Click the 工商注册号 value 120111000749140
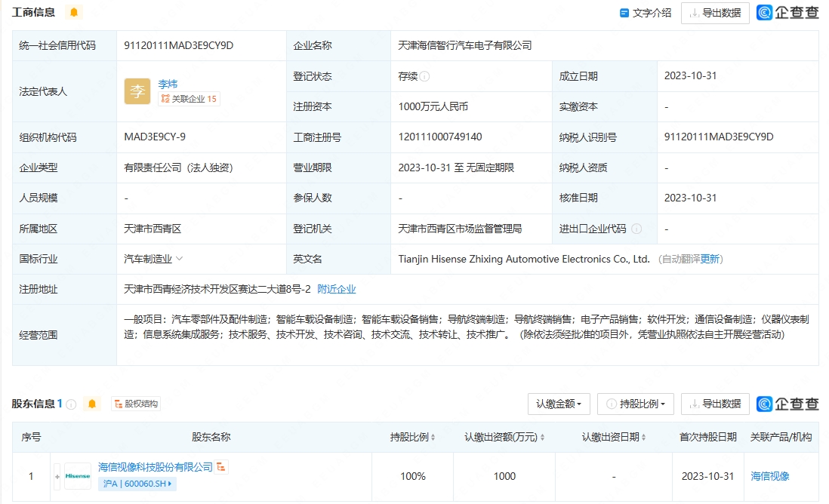This screenshot has height=504, width=829. (x=440, y=137)
